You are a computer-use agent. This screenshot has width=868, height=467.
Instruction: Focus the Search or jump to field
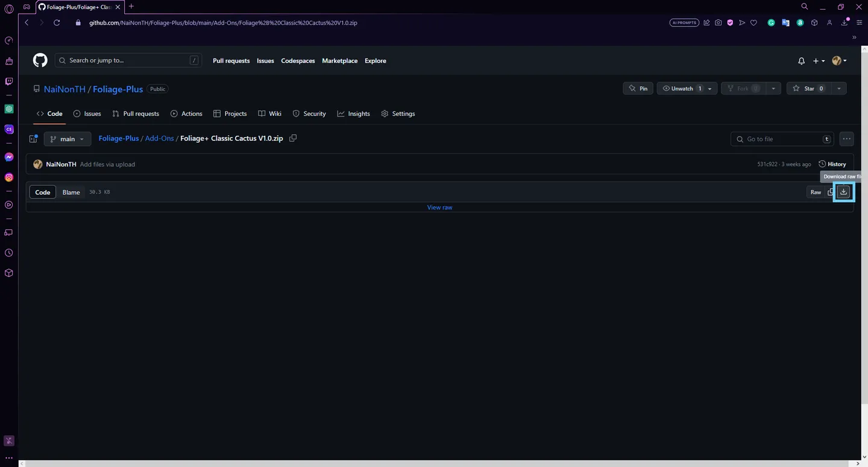(x=128, y=60)
